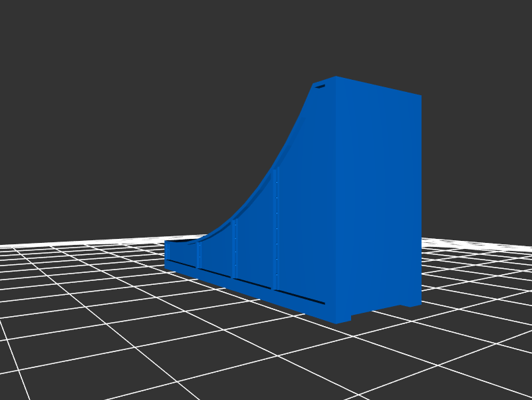Image resolution: width=532 pixels, height=400 pixels.
Task: Click the vertical front corner edge of model
Action: (336, 200)
